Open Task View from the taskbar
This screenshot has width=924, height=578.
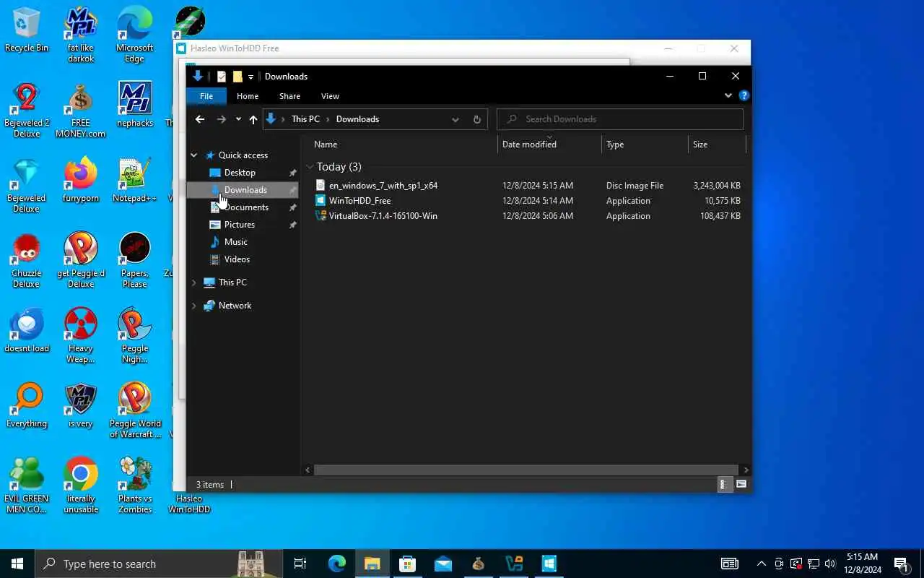300,564
